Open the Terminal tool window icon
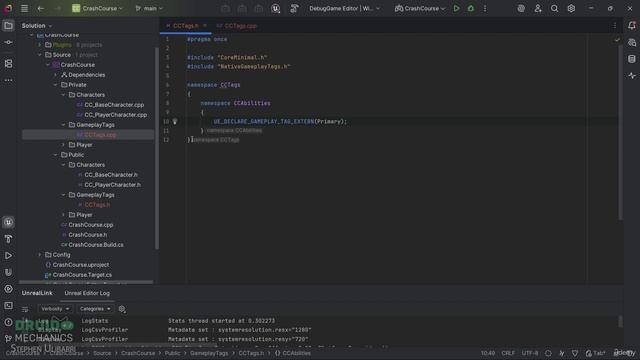Viewport: 640px width, 360px height. [8, 305]
